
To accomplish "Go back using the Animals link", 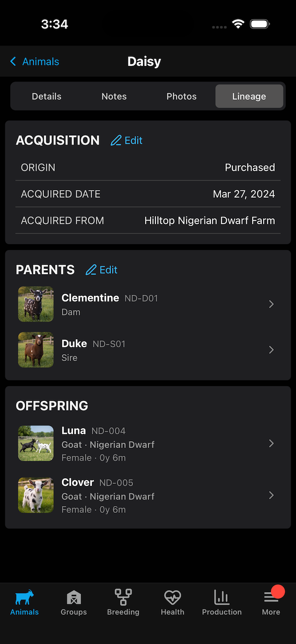I will (x=34, y=61).
